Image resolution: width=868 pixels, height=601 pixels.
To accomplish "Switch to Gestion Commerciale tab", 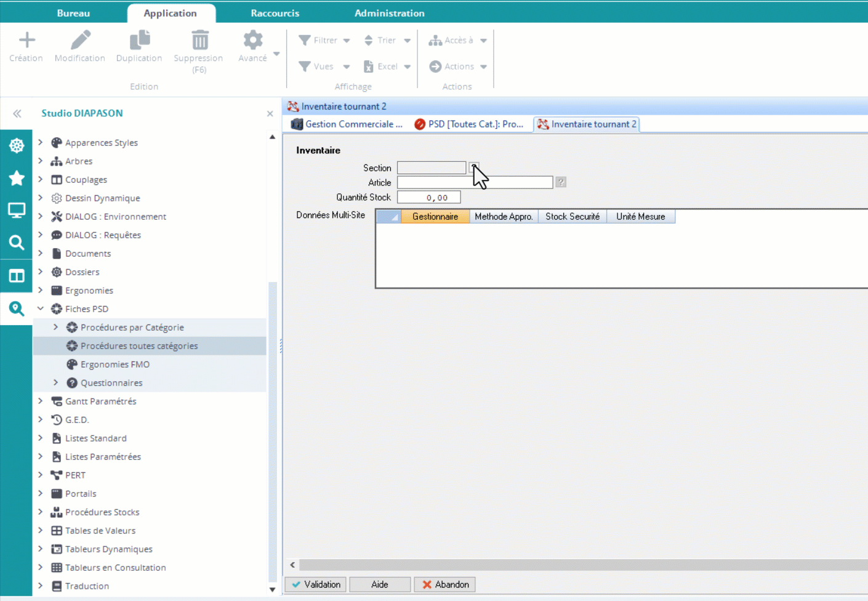I will click(x=347, y=124).
